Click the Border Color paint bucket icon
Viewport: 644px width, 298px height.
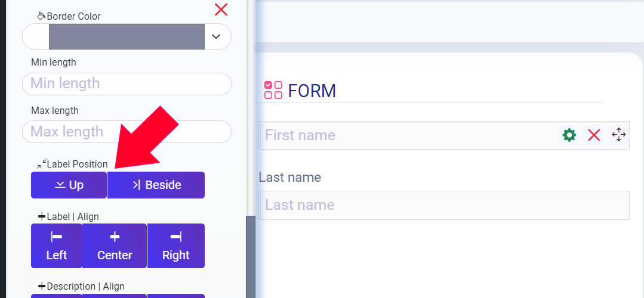(x=41, y=15)
